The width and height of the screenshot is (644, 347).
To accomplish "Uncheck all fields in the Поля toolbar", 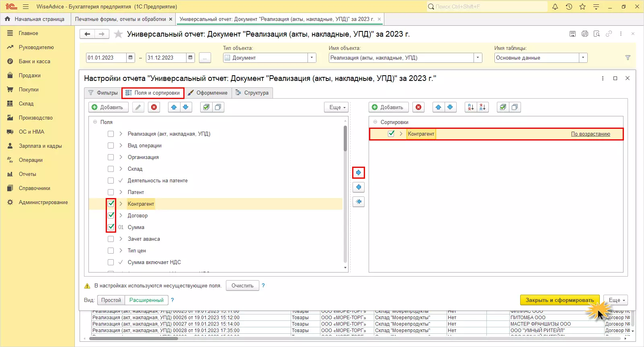I will pos(218,107).
